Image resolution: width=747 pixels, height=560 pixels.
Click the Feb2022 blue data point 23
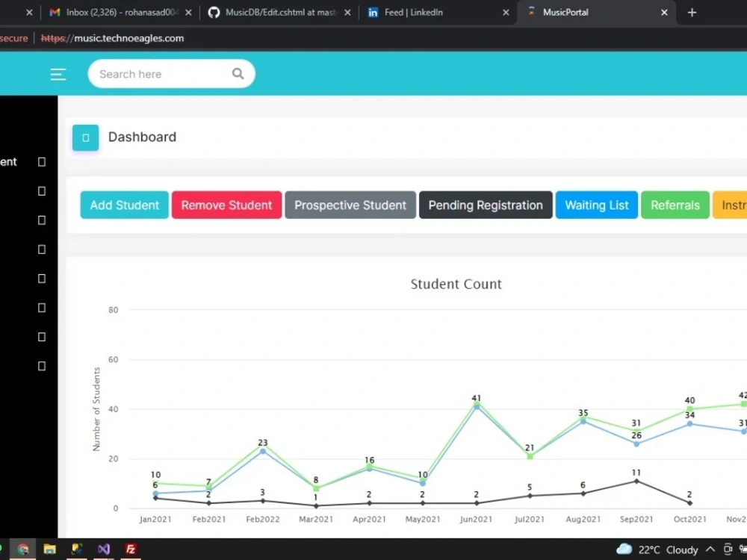pyautogui.click(x=263, y=451)
